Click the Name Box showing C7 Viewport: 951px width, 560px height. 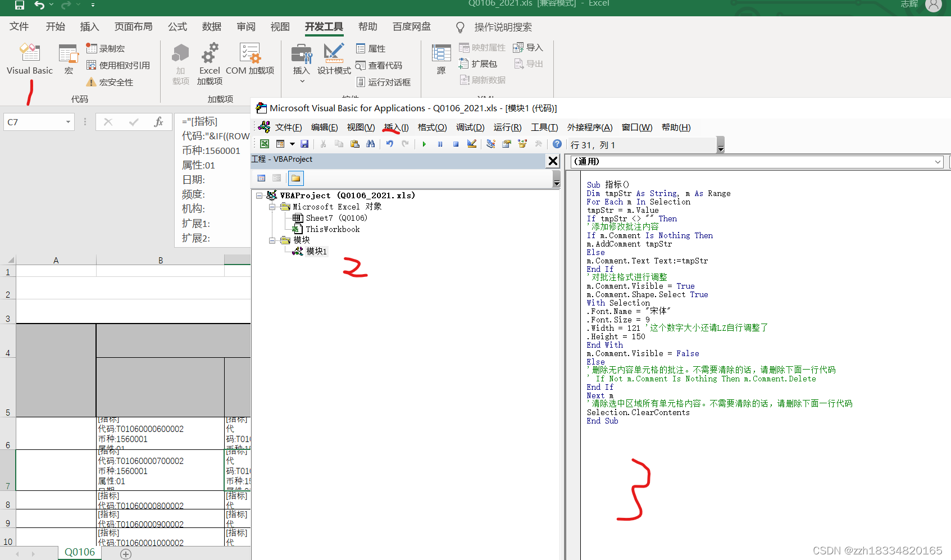point(34,122)
